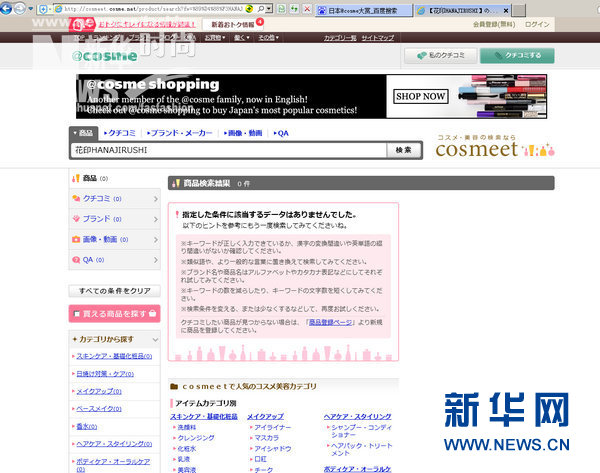Image resolution: width=600 pixels, height=473 pixels.
Task: Open 香水(0) category link
Action: pyautogui.click(x=86, y=426)
